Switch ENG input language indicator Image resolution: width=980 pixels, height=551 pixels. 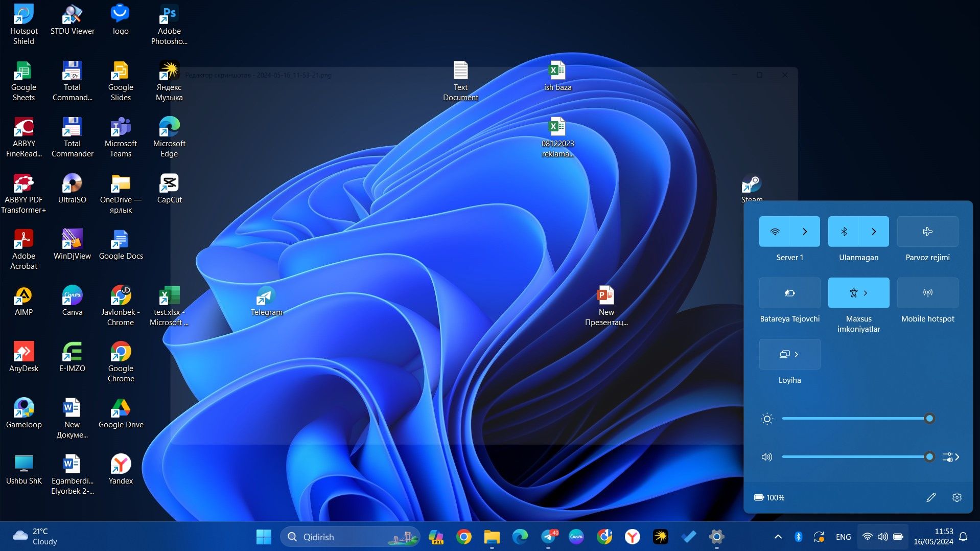[x=843, y=537]
